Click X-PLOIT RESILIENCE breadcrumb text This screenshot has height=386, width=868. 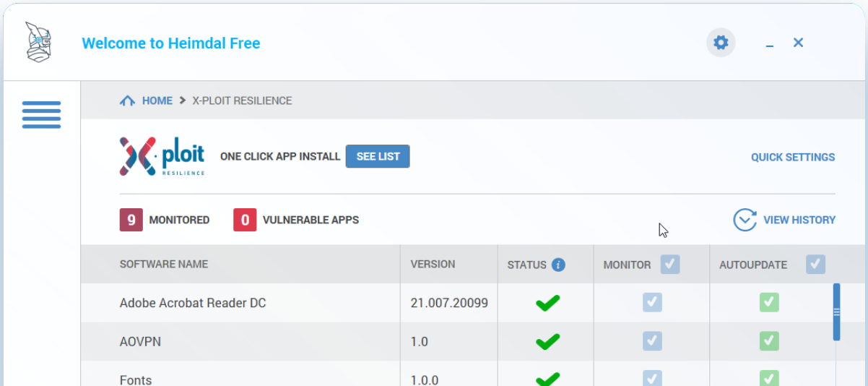(242, 100)
